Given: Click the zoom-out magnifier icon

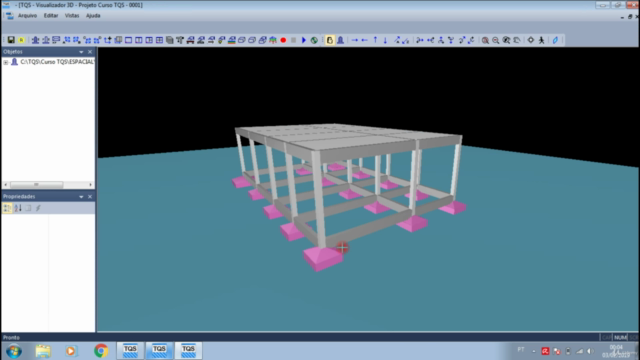Looking at the screenshot, I should pyautogui.click(x=496, y=40).
